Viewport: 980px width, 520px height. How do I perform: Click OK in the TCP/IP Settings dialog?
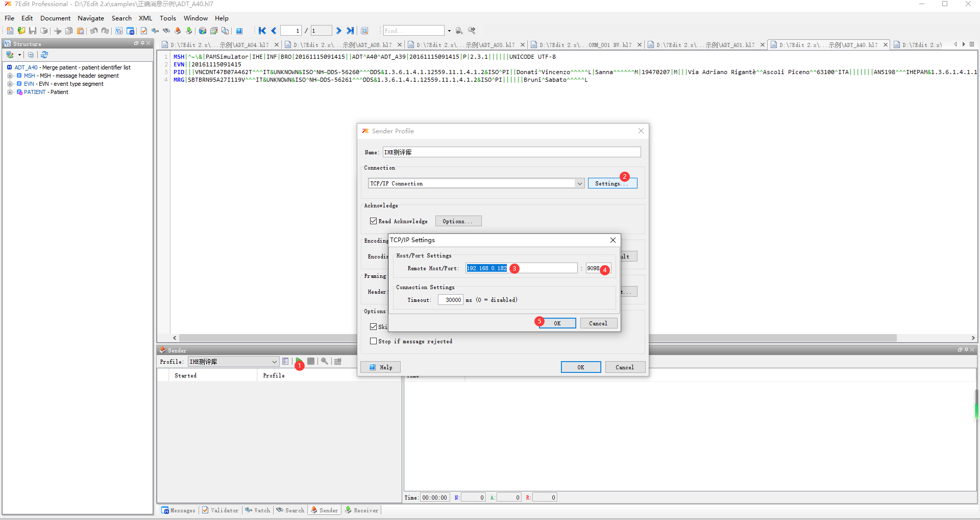coord(557,323)
